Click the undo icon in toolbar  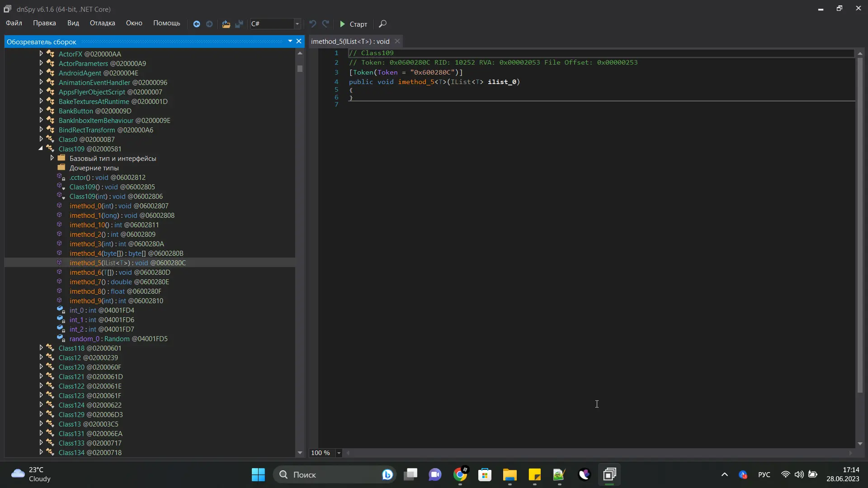click(312, 24)
